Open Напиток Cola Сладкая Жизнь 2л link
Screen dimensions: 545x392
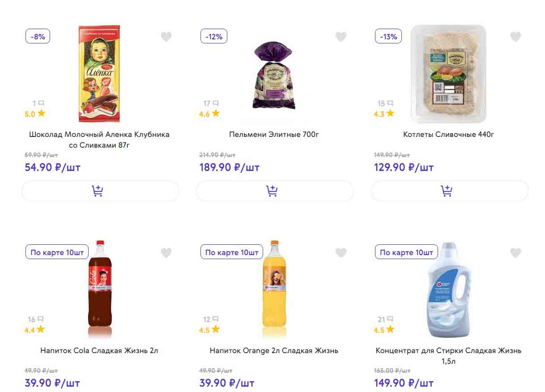99,351
